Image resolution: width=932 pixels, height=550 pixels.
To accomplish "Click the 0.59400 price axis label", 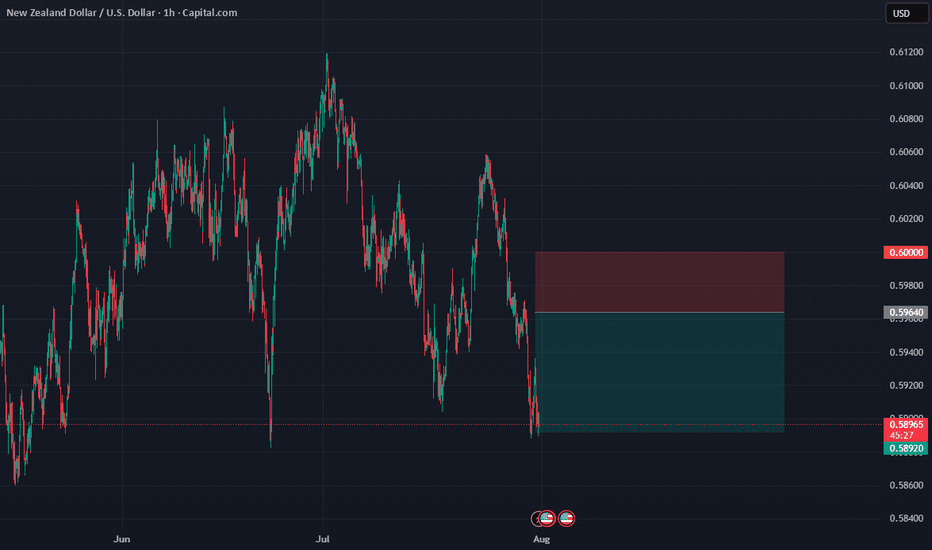I will point(906,353).
